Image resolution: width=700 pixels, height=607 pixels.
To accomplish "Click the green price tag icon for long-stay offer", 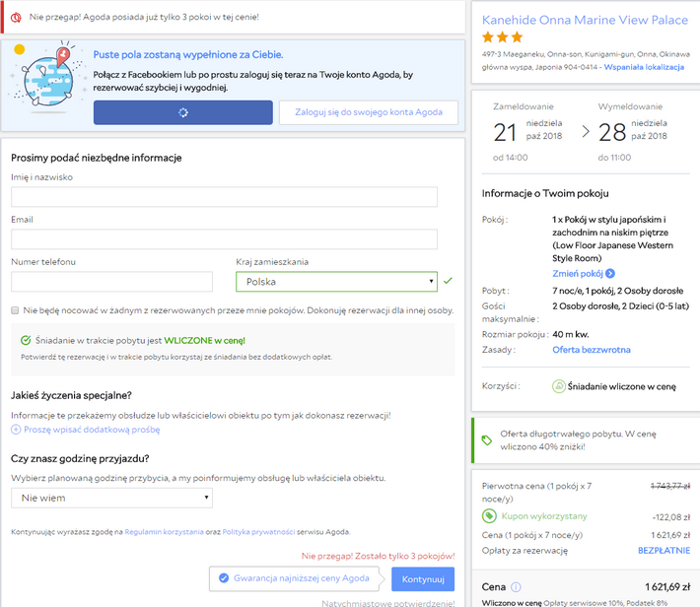I will coord(487,440).
